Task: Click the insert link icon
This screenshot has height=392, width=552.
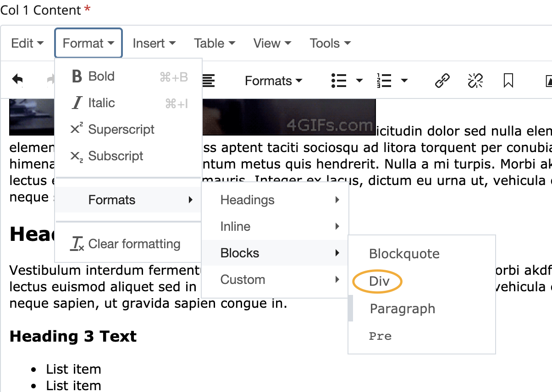Action: tap(442, 81)
